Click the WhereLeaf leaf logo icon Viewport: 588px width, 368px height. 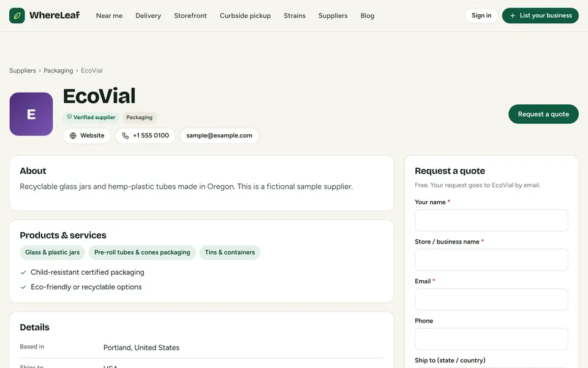pos(17,15)
